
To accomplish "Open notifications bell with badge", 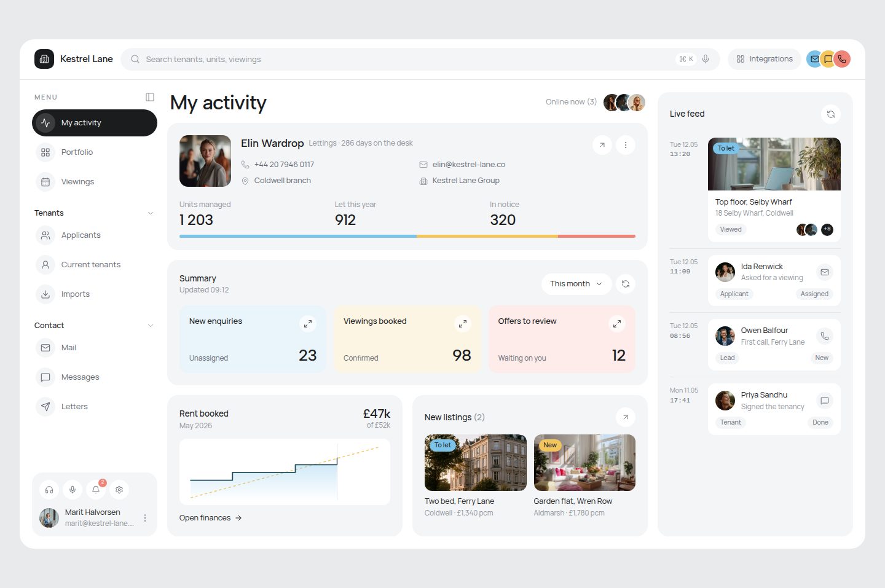I will click(x=96, y=490).
